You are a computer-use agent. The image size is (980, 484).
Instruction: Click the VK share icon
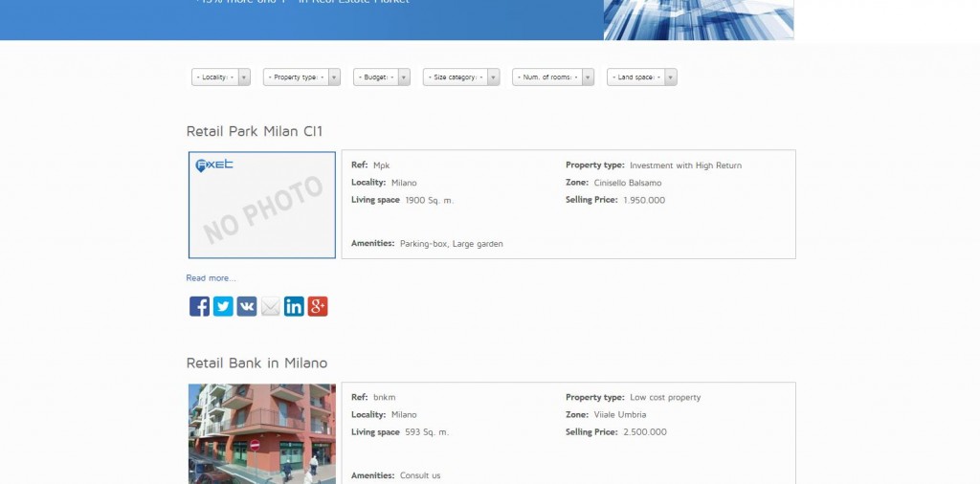pyautogui.click(x=247, y=306)
